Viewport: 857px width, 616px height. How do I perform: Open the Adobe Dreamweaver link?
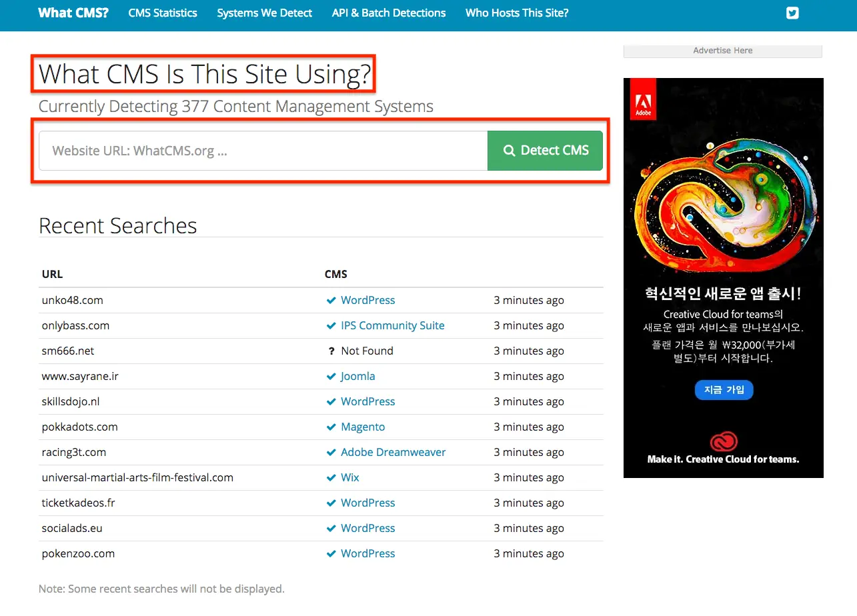[x=393, y=452]
